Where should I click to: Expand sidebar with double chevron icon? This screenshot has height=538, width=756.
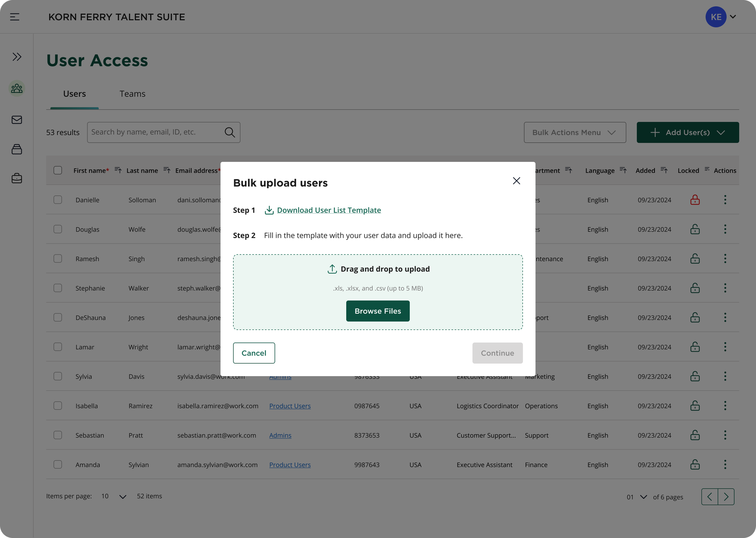[x=17, y=57]
